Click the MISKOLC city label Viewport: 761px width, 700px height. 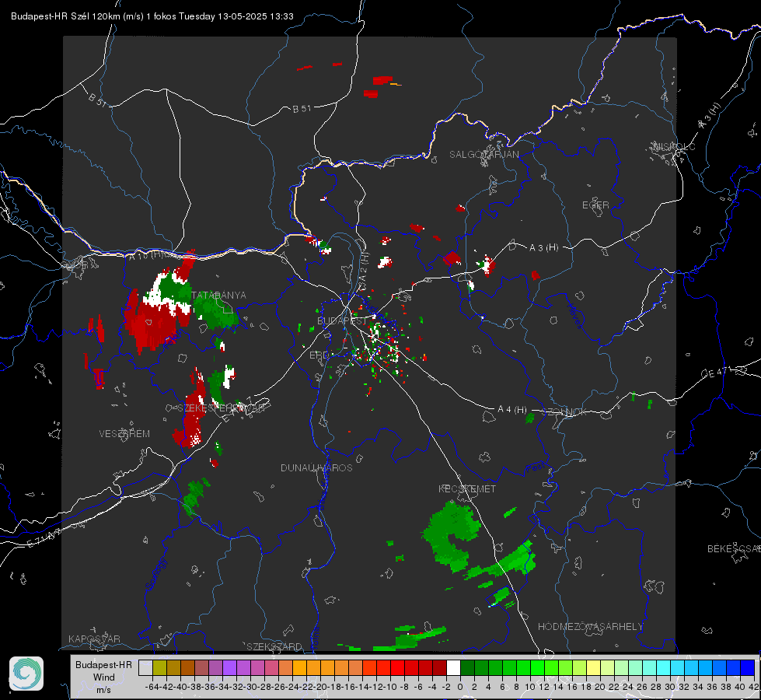[x=674, y=146]
